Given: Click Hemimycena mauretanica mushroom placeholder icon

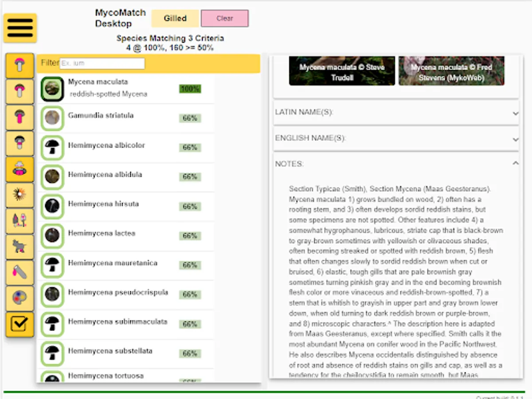Looking at the screenshot, I should pos(52,265).
